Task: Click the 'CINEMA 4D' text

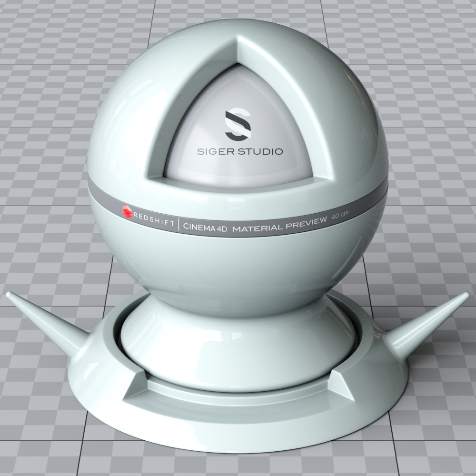Action: pos(205,228)
